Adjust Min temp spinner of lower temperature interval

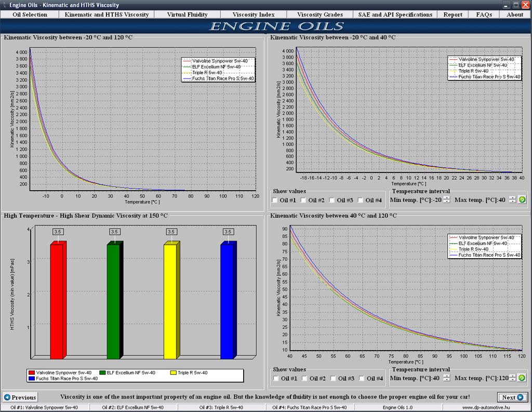pyautogui.click(x=446, y=378)
